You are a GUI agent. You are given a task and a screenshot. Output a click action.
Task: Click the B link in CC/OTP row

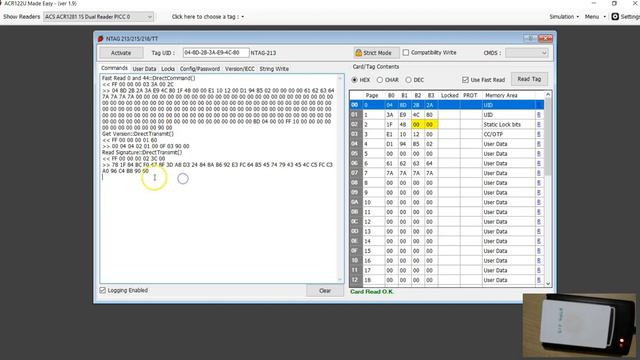pyautogui.click(x=539, y=134)
